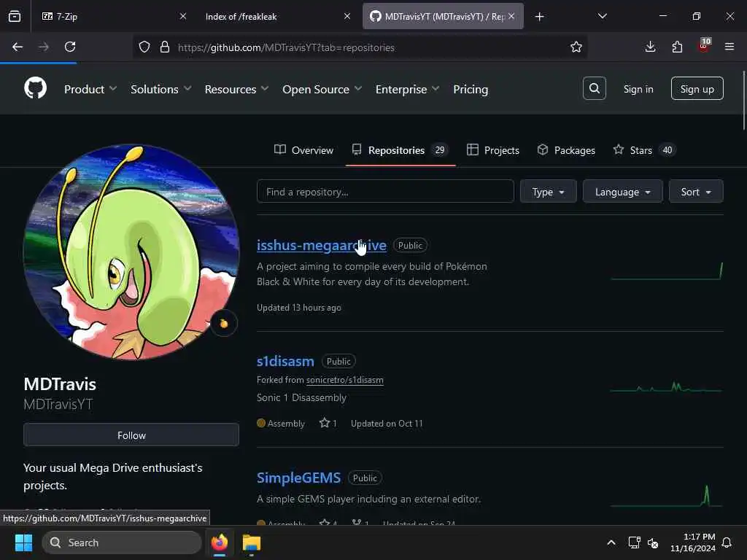The width and height of the screenshot is (747, 560).
Task: Click the page vertical scrollbar
Action: 743,100
